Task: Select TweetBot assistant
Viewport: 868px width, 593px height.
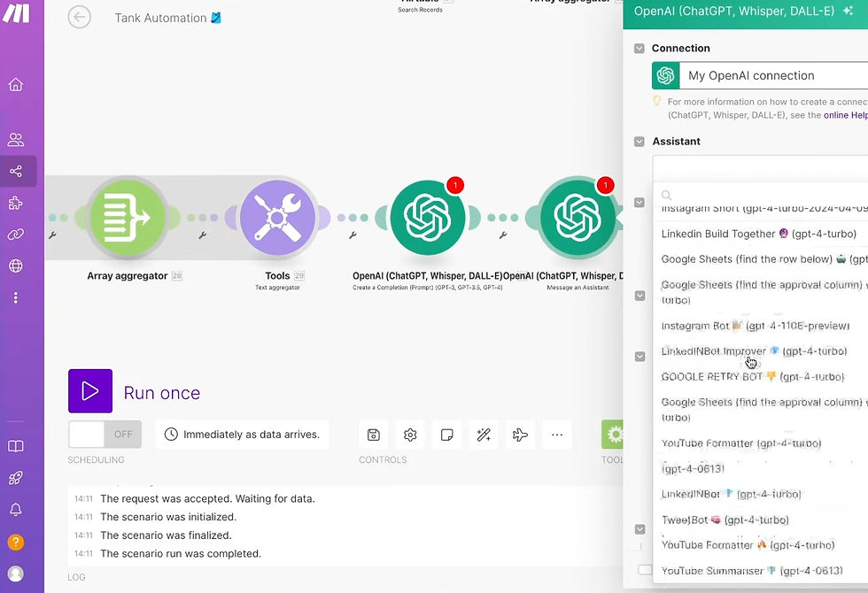Action: click(761, 520)
